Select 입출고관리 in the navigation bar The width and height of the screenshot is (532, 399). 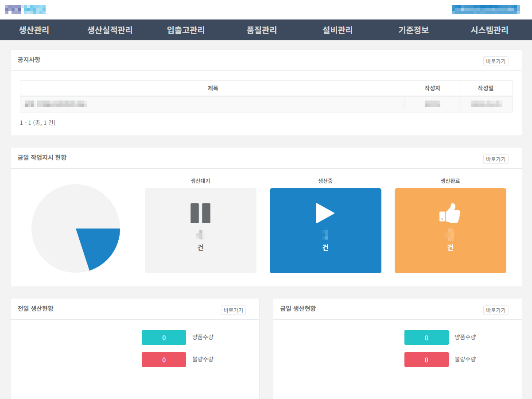186,30
